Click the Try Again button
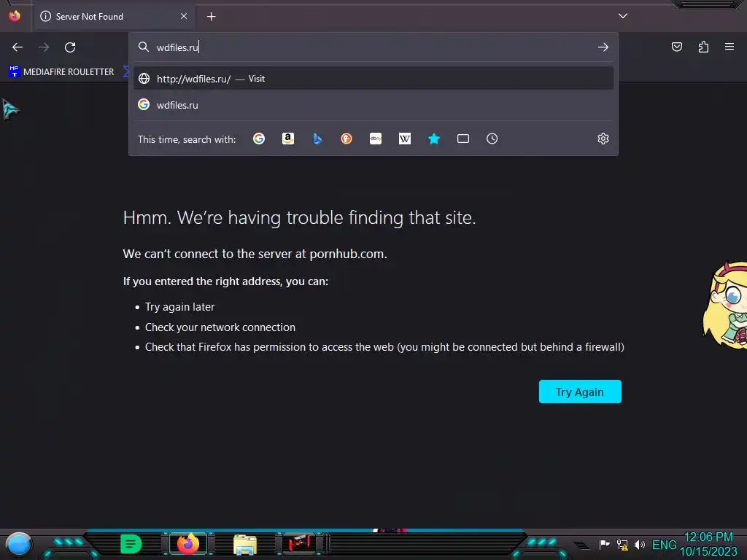 (x=580, y=392)
